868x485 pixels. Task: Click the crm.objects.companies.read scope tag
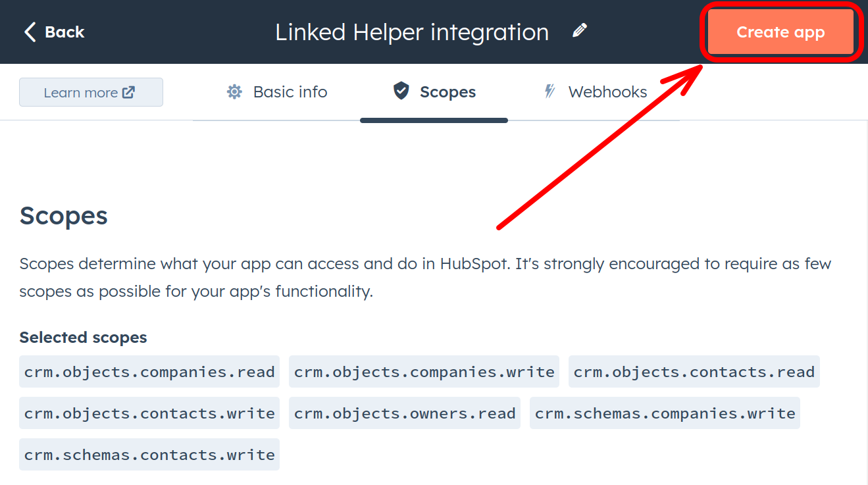point(149,372)
